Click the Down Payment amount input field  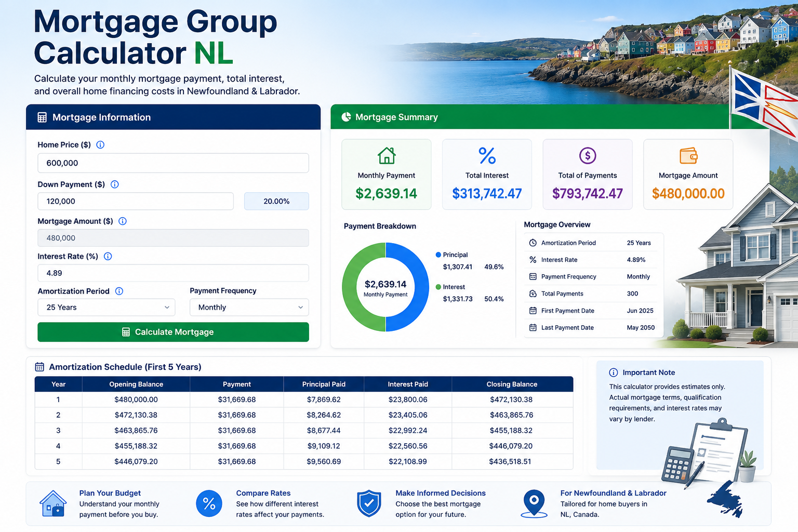[x=136, y=201]
